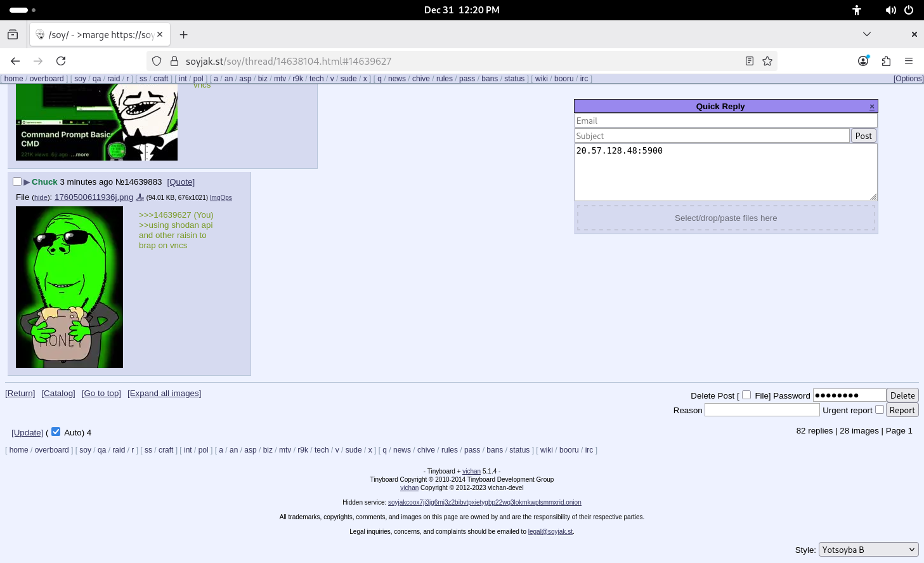Screen dimensions: 924x563
Task: Click the Delete button
Action: [902, 395]
